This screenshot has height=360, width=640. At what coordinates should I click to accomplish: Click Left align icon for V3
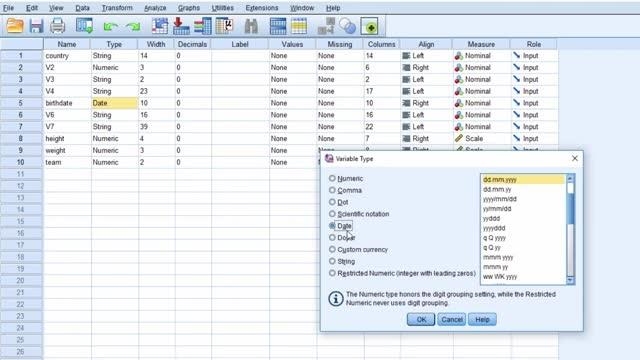[x=406, y=80]
